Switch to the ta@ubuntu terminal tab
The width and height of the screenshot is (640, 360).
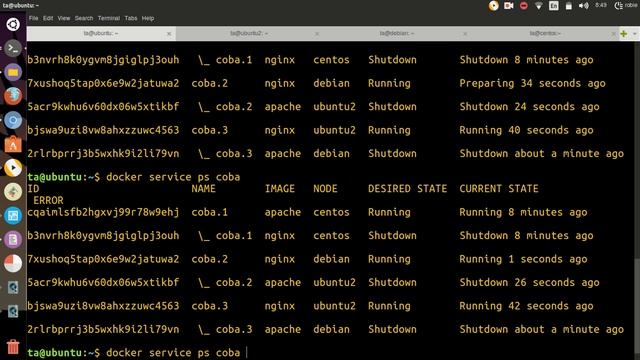click(101, 33)
